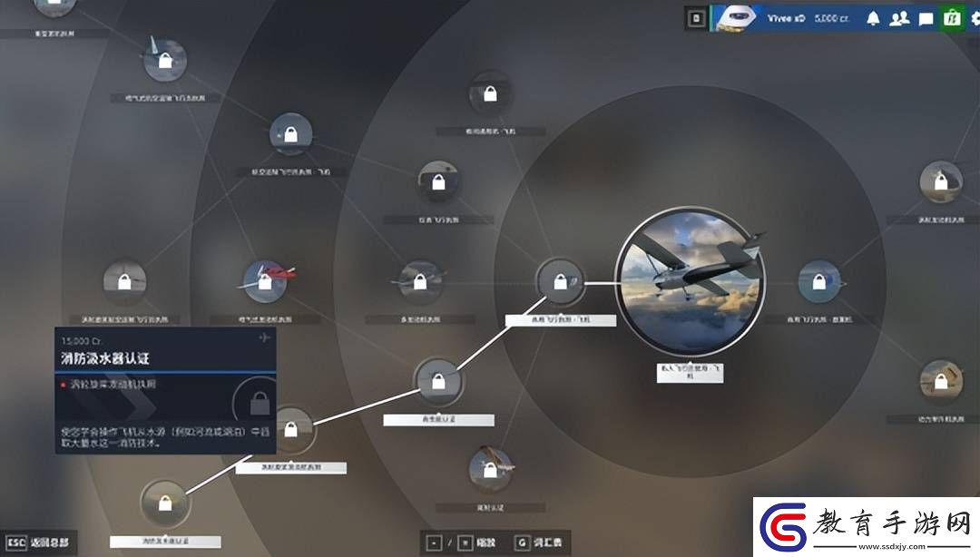Select the locked node on the right edge below the helicopter node
Viewport: 980px width, 557px height.
click(x=941, y=381)
